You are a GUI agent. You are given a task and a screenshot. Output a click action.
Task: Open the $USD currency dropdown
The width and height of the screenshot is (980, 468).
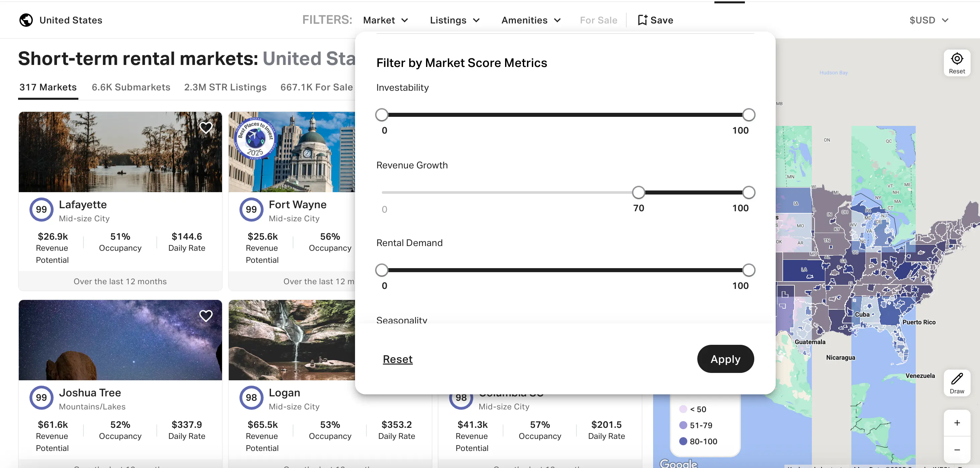(x=929, y=20)
